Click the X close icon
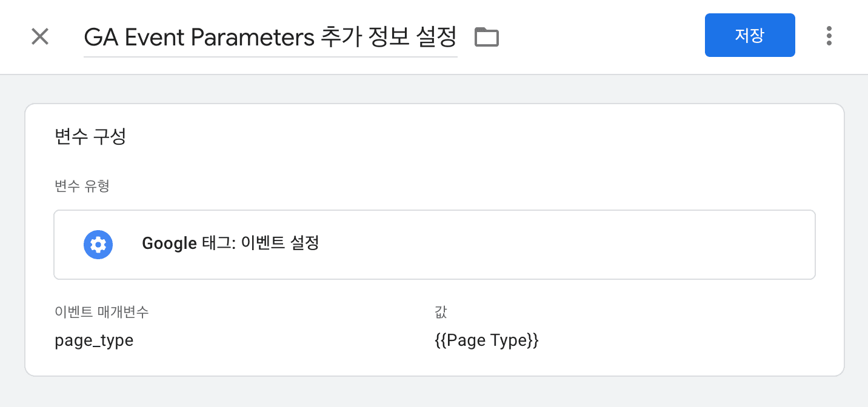The width and height of the screenshot is (868, 407). (x=39, y=36)
